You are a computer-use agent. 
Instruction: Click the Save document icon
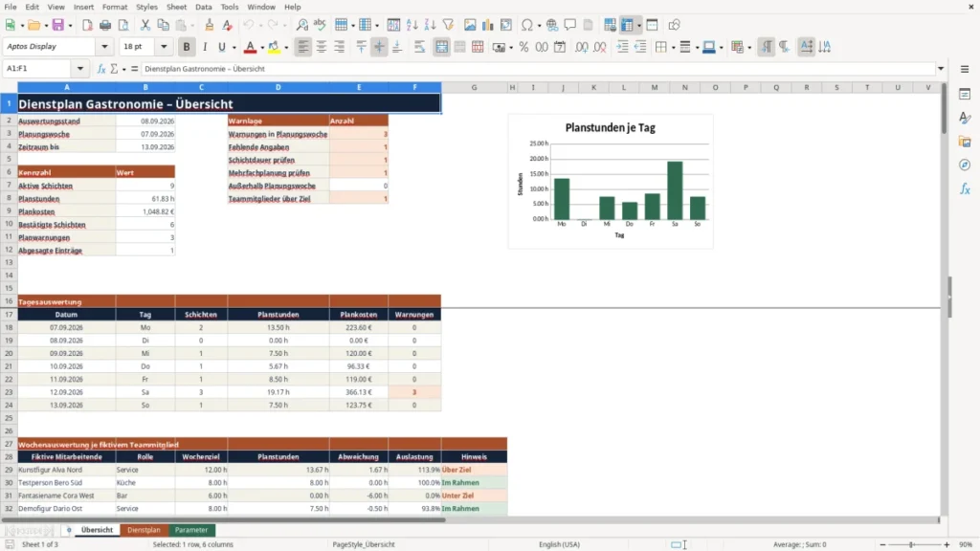[x=58, y=25]
